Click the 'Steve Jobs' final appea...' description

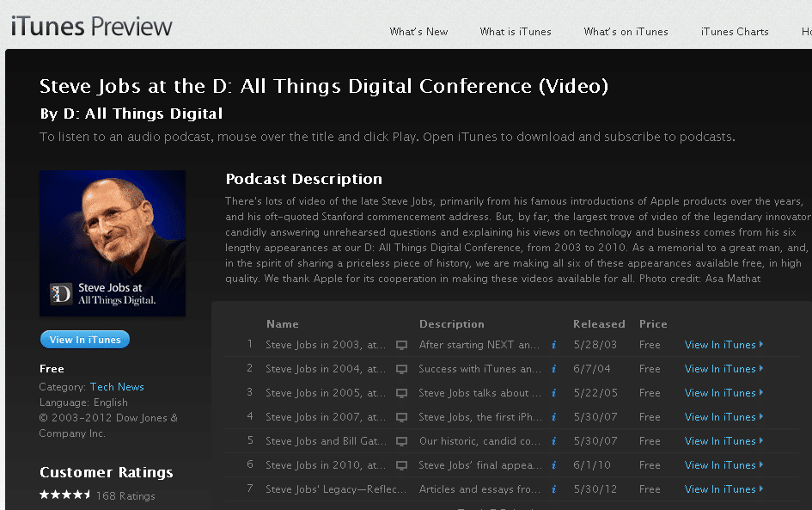(x=480, y=465)
